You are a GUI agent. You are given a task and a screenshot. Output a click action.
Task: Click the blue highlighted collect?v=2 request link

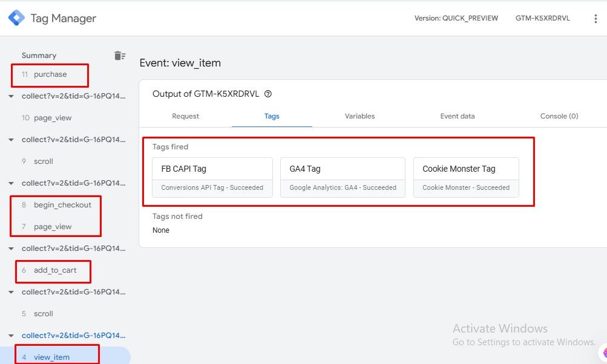point(74,336)
